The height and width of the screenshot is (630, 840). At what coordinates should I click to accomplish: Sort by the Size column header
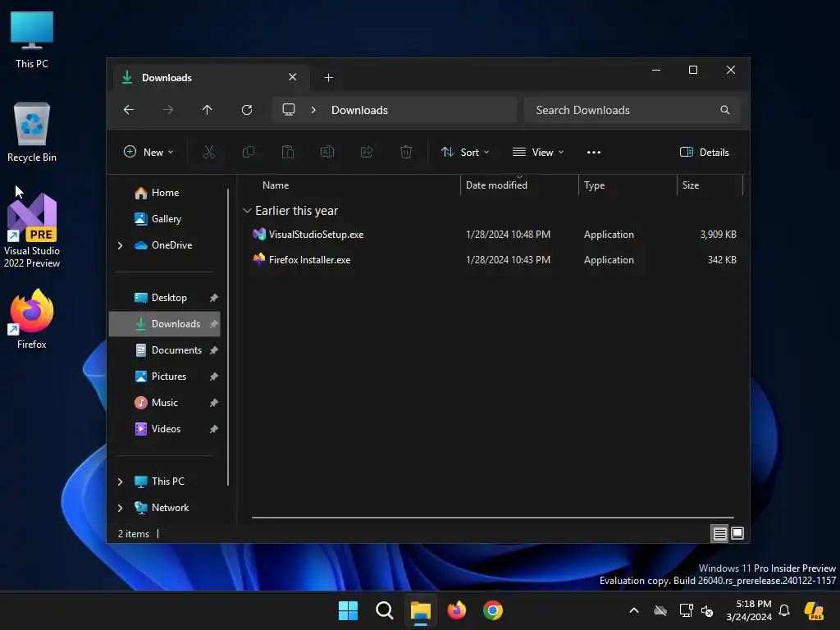[710, 185]
